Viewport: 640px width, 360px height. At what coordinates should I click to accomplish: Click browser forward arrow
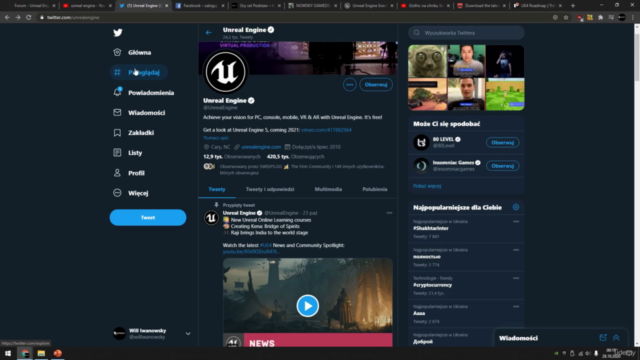pyautogui.click(x=18, y=17)
